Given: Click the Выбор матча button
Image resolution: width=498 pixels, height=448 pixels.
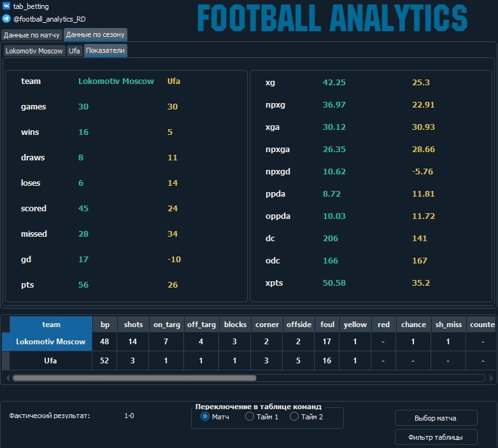Looking at the screenshot, I should pyautogui.click(x=436, y=418).
